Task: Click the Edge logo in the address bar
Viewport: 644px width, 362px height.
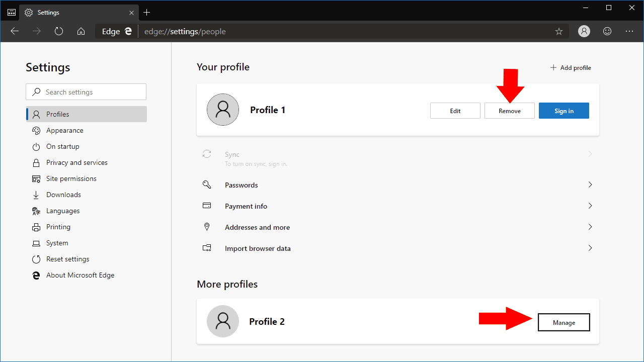Action: (128, 31)
